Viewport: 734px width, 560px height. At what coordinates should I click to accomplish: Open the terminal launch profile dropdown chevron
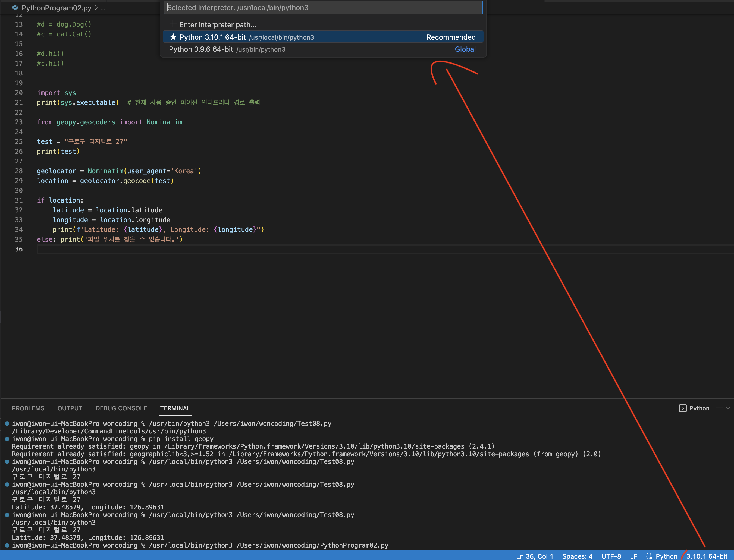point(728,408)
